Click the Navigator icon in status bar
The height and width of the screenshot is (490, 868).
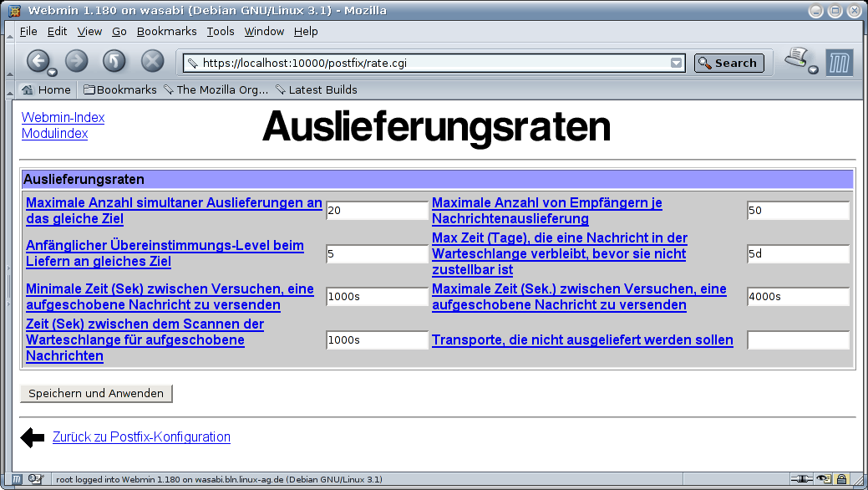tap(17, 479)
